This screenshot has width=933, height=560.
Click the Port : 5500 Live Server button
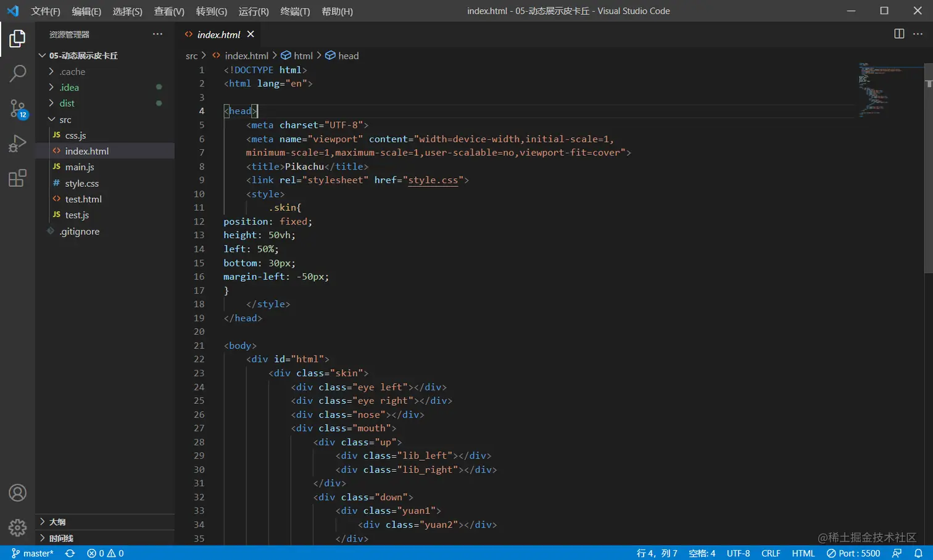tap(853, 553)
